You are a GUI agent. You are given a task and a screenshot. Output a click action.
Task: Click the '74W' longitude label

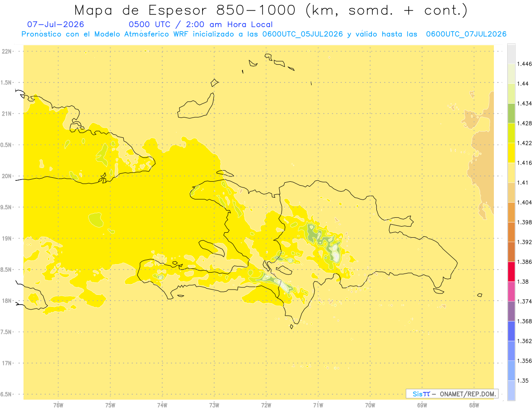(x=162, y=405)
